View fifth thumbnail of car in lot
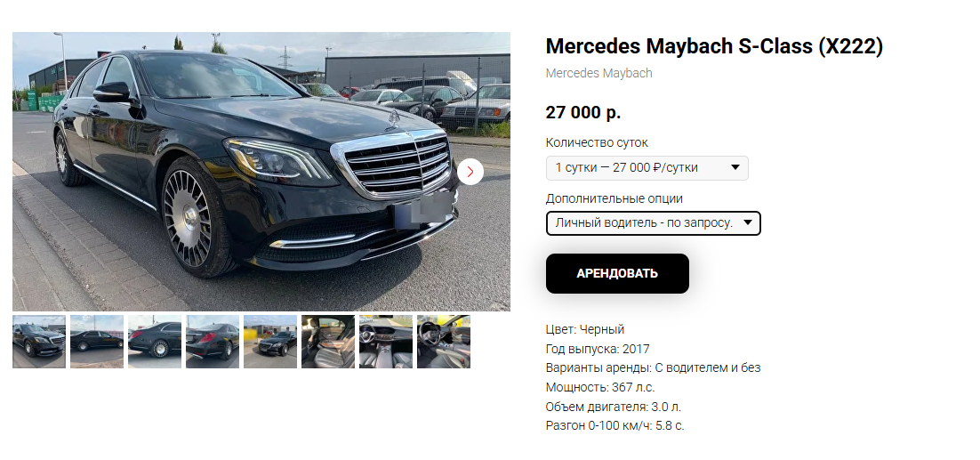Screen dimensions: 980x460 270,342
